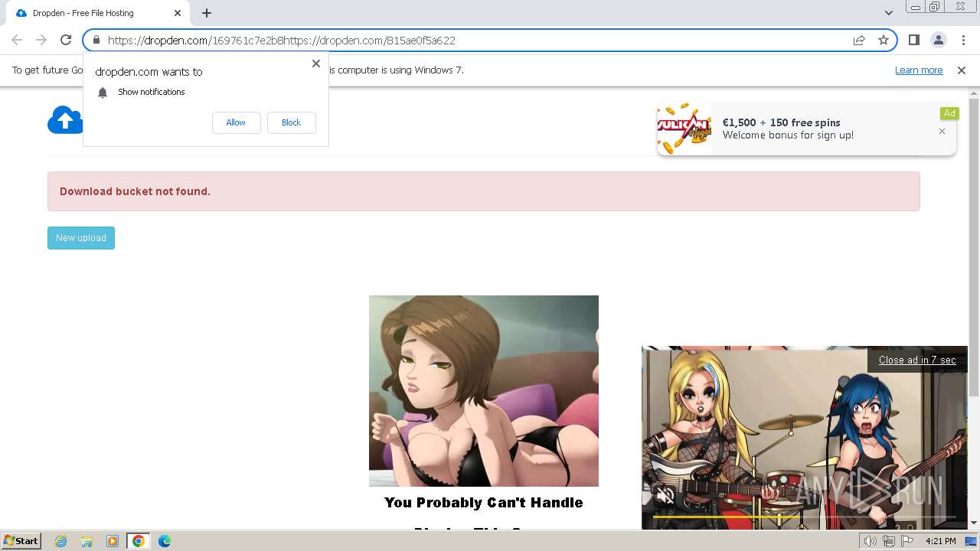Allow dropden.com notifications

coord(236,122)
